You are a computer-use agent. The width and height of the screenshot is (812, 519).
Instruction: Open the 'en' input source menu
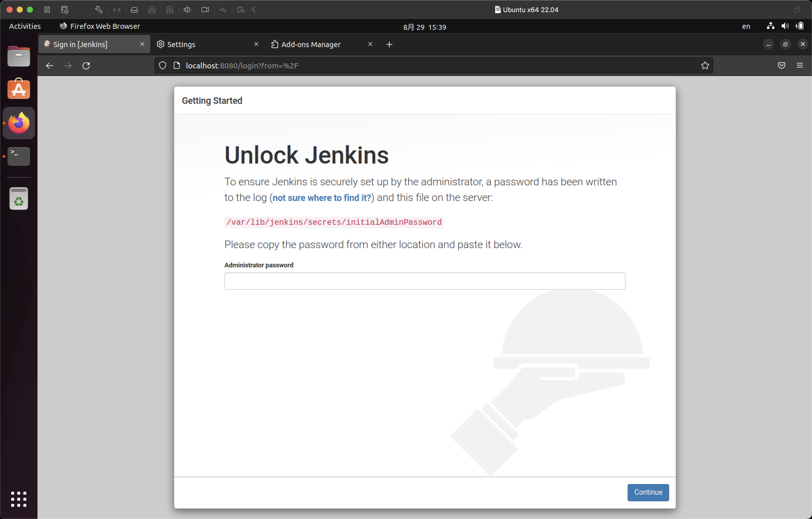click(746, 26)
